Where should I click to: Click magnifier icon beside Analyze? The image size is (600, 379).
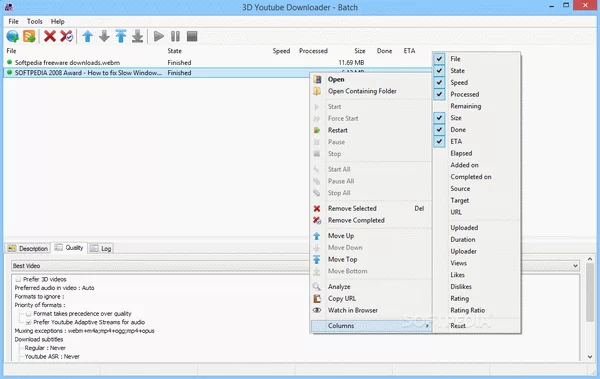[x=317, y=287]
